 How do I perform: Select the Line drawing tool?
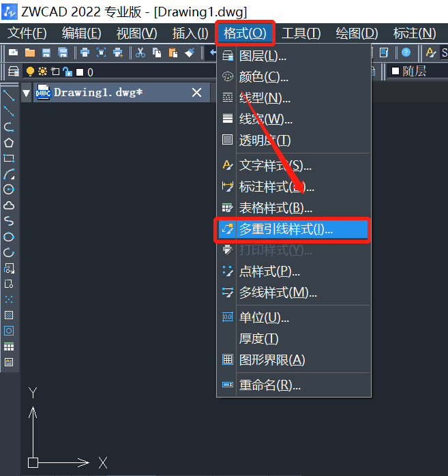point(9,96)
